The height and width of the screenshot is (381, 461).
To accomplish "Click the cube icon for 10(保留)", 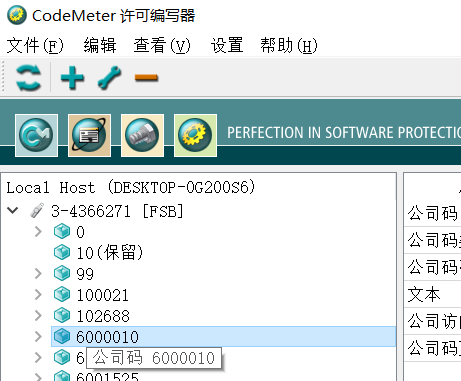I will pos(62,252).
